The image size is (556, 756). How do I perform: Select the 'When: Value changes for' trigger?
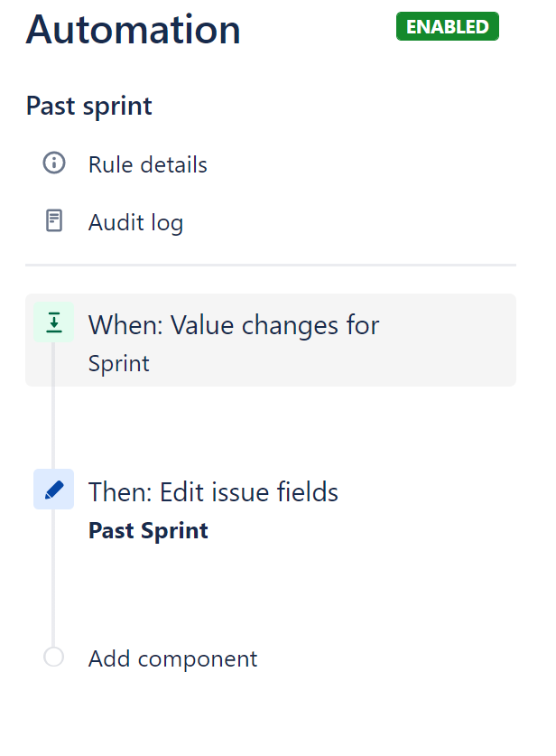coord(233,324)
